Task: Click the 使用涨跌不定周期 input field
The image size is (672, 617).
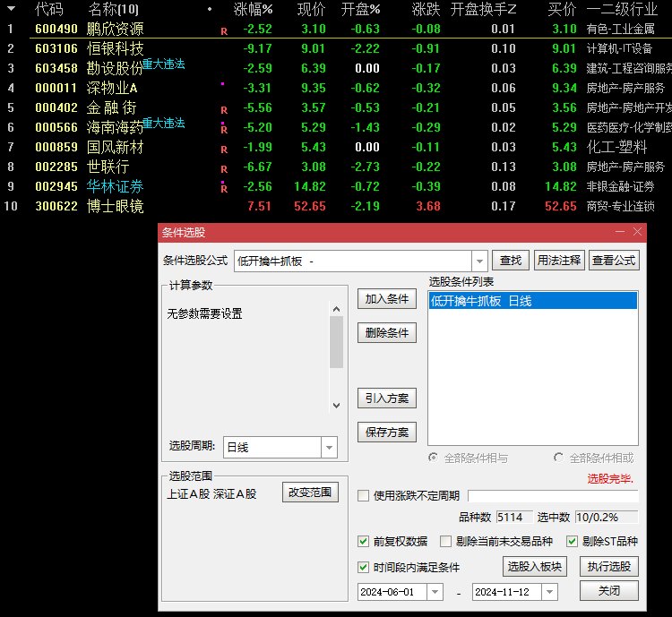Action: point(553,496)
